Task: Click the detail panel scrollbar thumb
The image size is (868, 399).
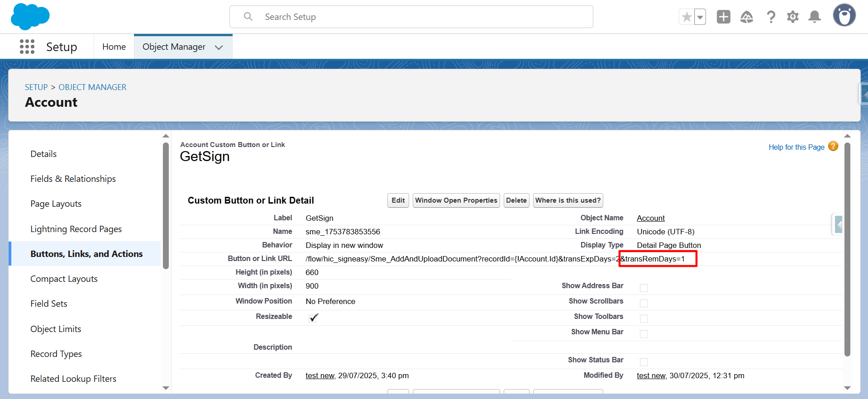Action: tap(848, 249)
